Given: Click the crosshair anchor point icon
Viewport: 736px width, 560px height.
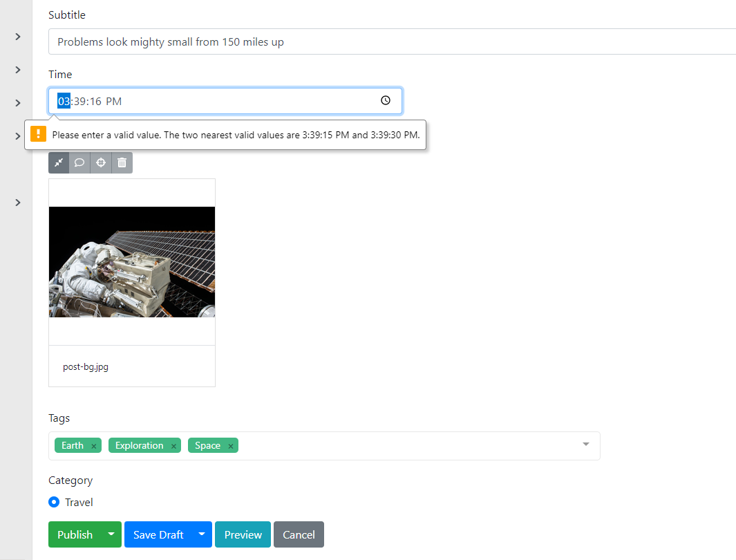Looking at the screenshot, I should (x=100, y=163).
